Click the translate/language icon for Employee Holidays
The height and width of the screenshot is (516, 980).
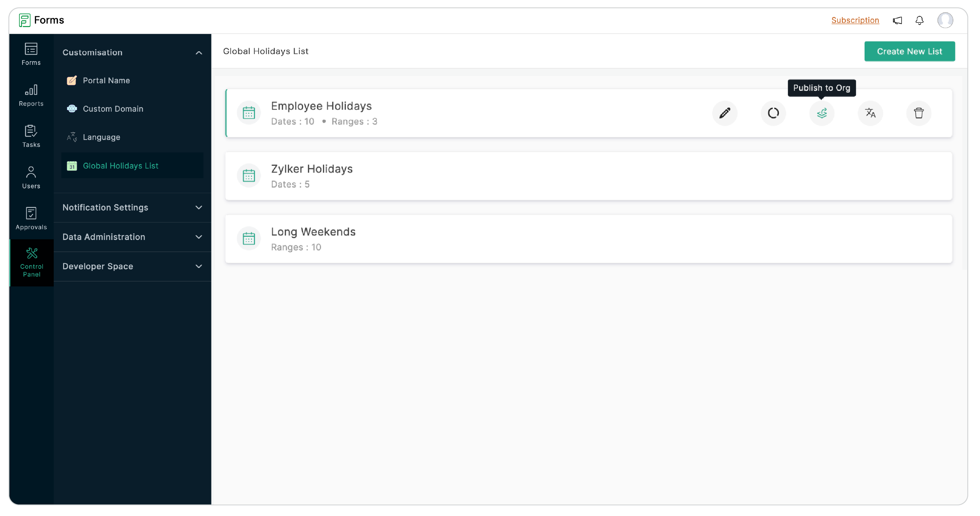(x=870, y=113)
